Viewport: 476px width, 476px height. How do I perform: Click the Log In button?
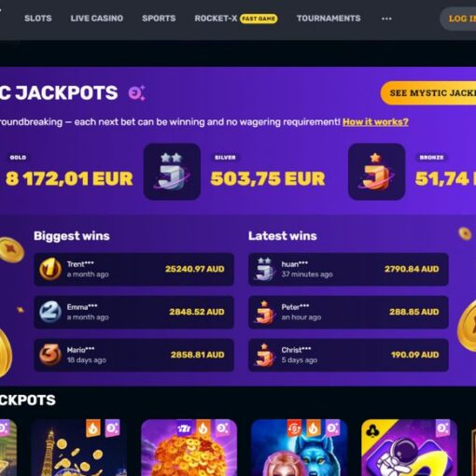458,19
